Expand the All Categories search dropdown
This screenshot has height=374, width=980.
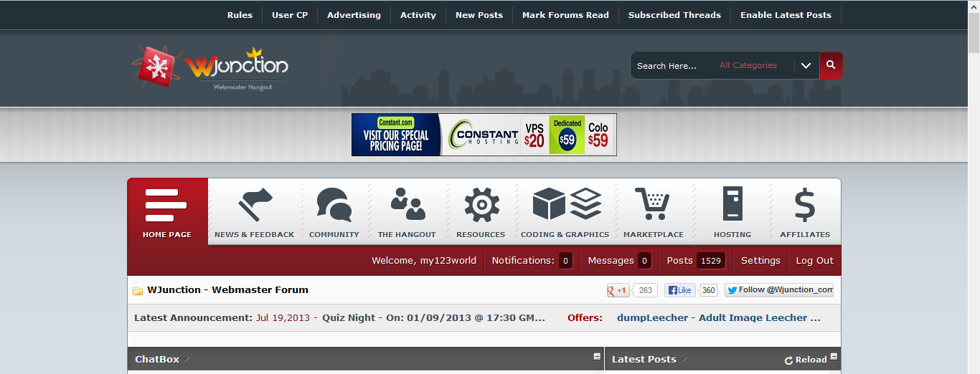click(x=806, y=66)
